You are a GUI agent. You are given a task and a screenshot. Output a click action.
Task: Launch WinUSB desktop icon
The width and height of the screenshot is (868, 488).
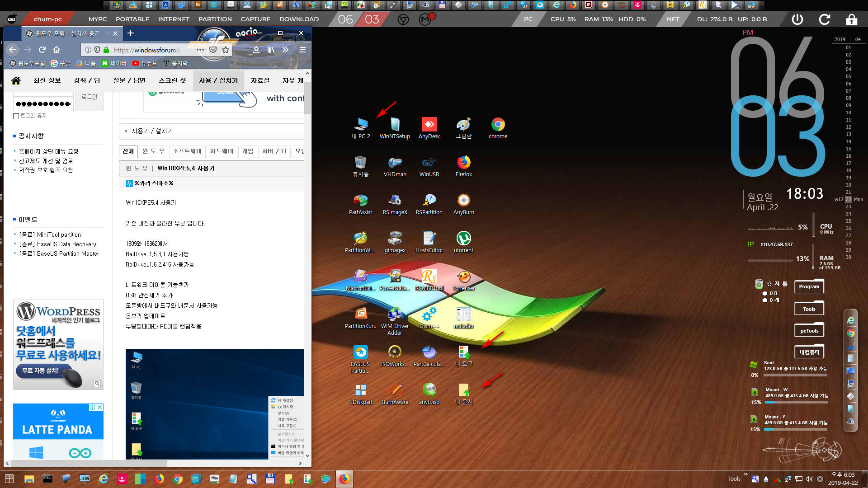[429, 166]
